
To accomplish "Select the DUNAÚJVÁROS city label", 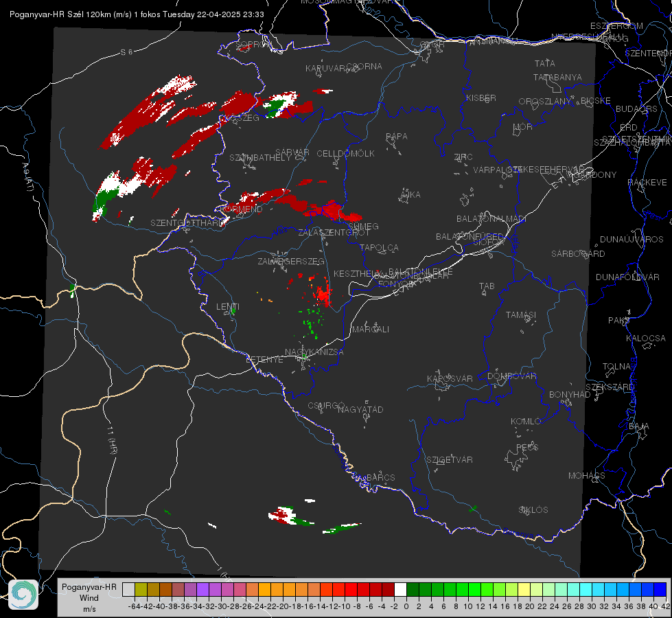I will (632, 240).
